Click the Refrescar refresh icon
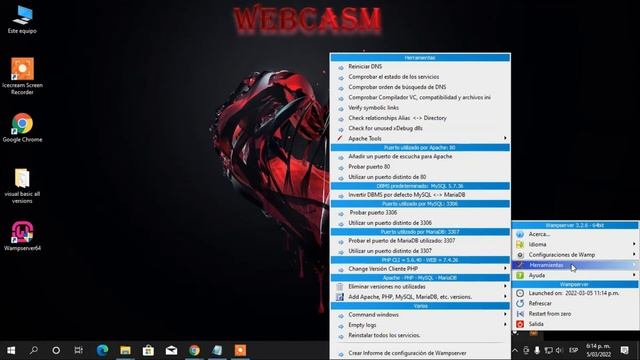 tap(520, 303)
